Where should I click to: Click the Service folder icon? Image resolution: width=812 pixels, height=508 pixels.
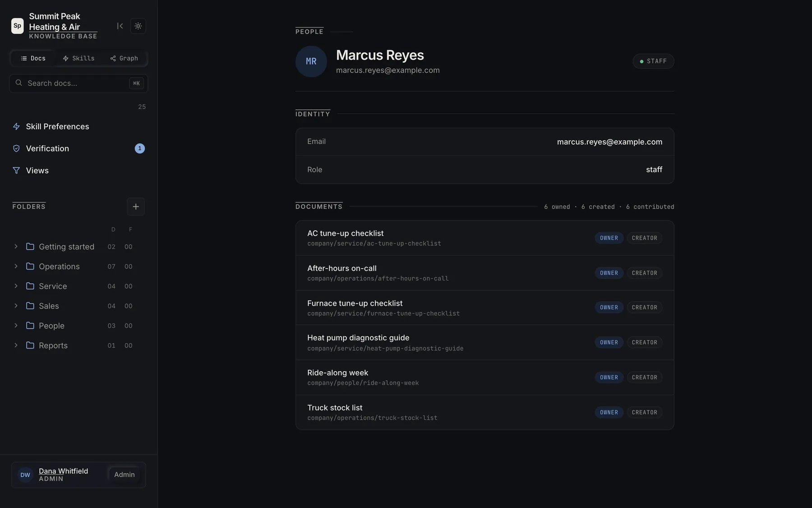pos(30,286)
